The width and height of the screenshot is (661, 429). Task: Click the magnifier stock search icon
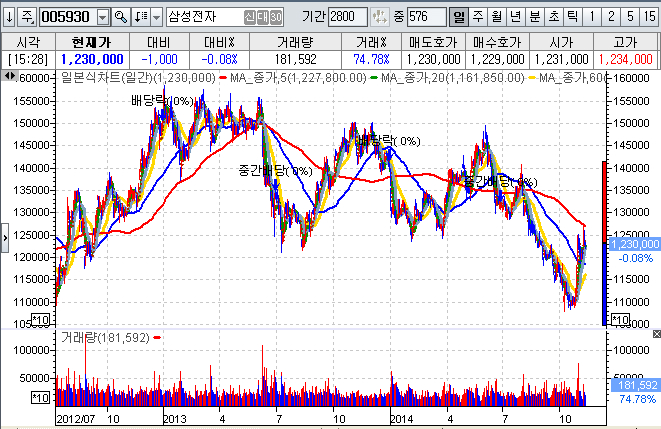(120, 17)
